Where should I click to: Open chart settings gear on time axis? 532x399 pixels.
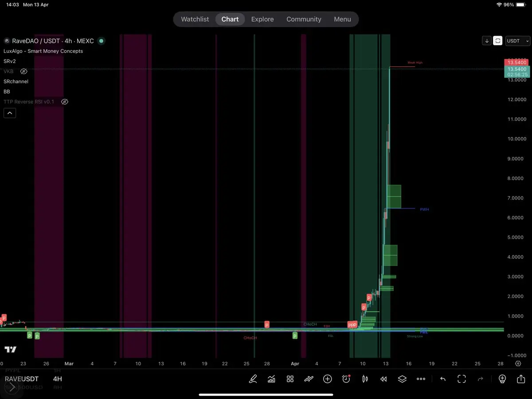click(x=518, y=364)
